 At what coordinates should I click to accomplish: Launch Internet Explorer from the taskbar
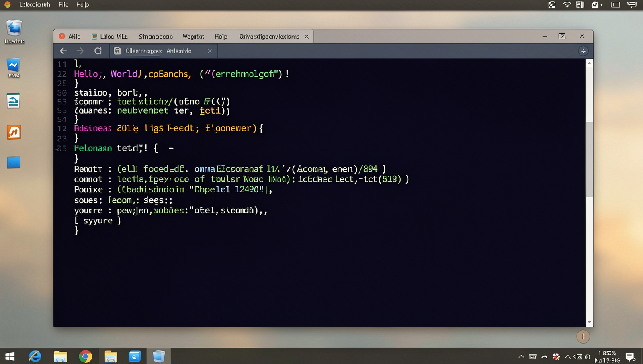click(35, 356)
